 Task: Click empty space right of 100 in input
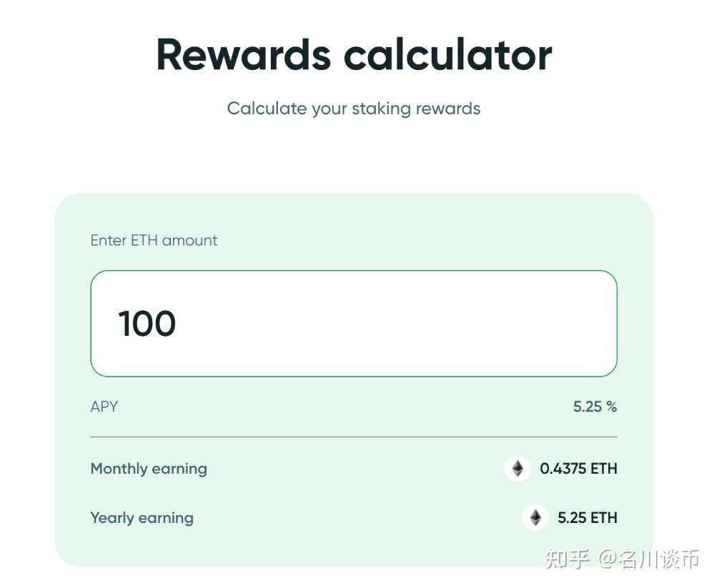[x=429, y=324]
